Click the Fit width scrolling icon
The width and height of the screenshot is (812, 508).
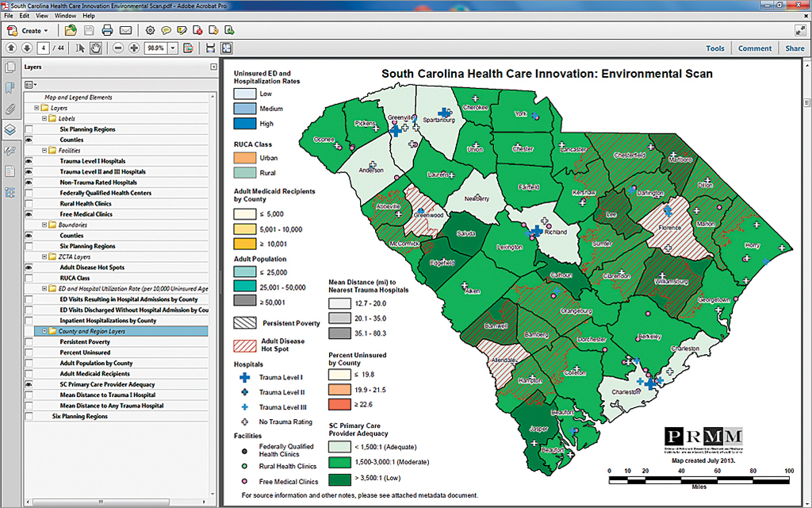[210, 48]
